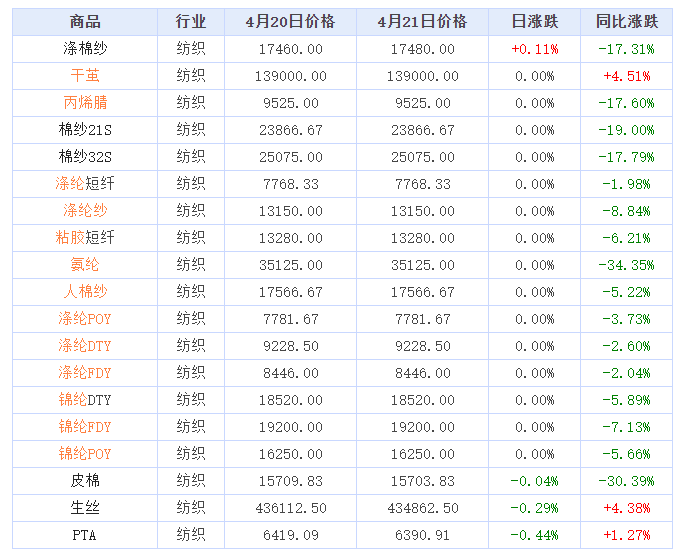Click the 日涨跌 column header

(534, 22)
